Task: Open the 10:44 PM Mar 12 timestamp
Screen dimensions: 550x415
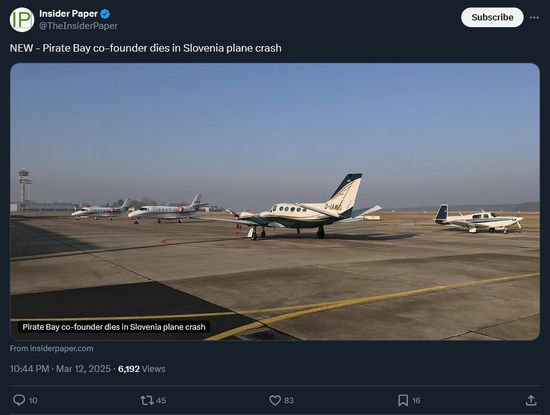Action: point(60,369)
